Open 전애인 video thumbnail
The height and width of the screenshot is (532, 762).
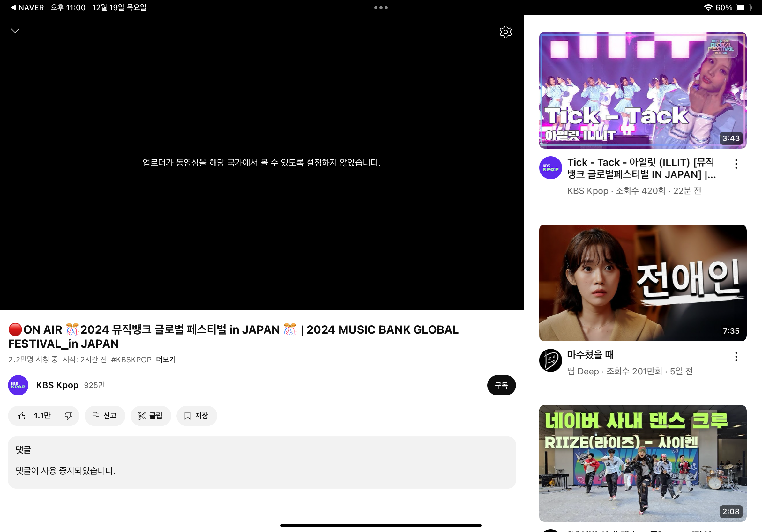(x=643, y=283)
